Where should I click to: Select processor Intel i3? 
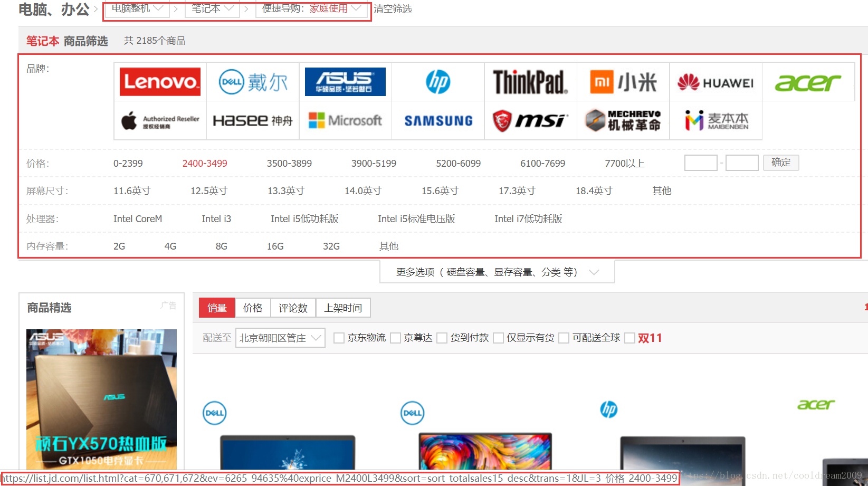click(216, 219)
